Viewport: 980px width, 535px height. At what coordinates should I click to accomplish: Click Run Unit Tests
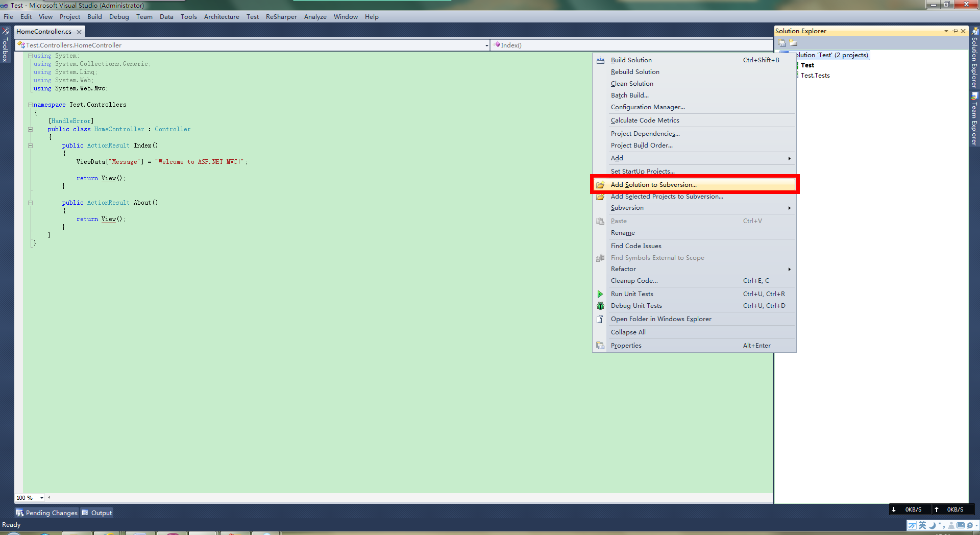click(x=694, y=294)
